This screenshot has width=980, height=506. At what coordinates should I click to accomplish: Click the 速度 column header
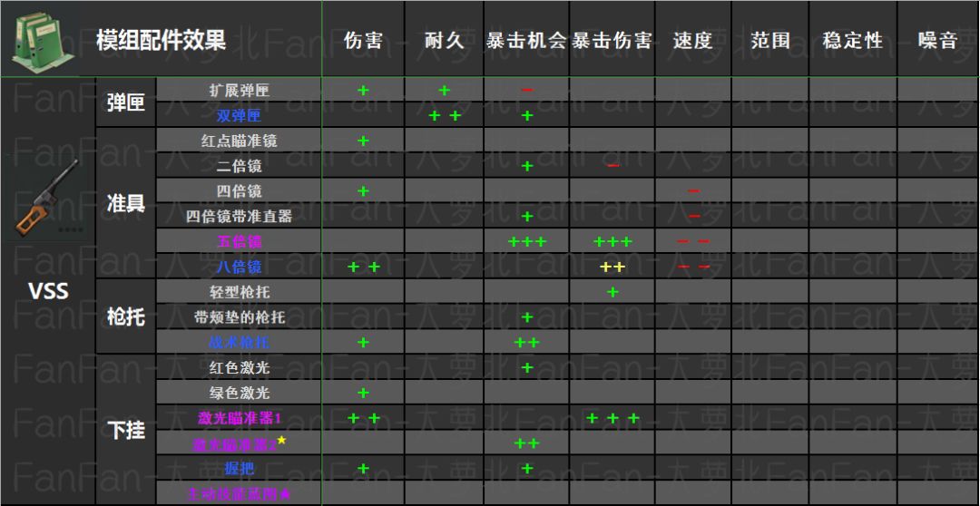tap(693, 41)
